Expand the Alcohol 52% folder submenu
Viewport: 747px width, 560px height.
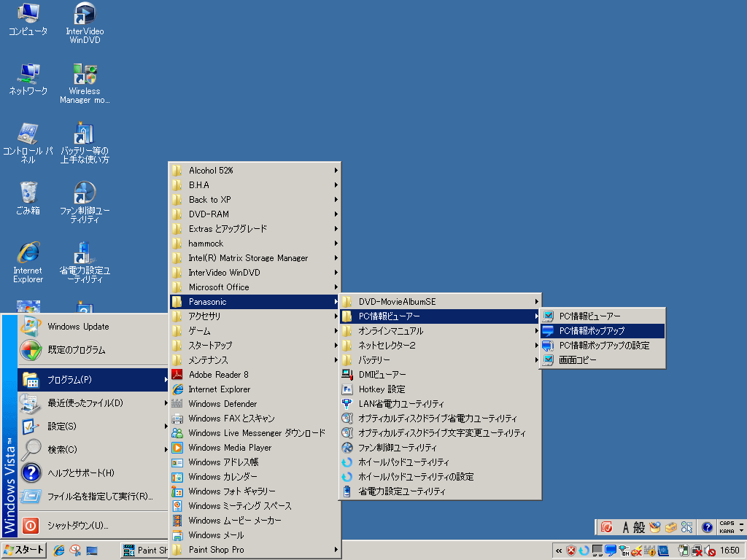[x=255, y=171]
